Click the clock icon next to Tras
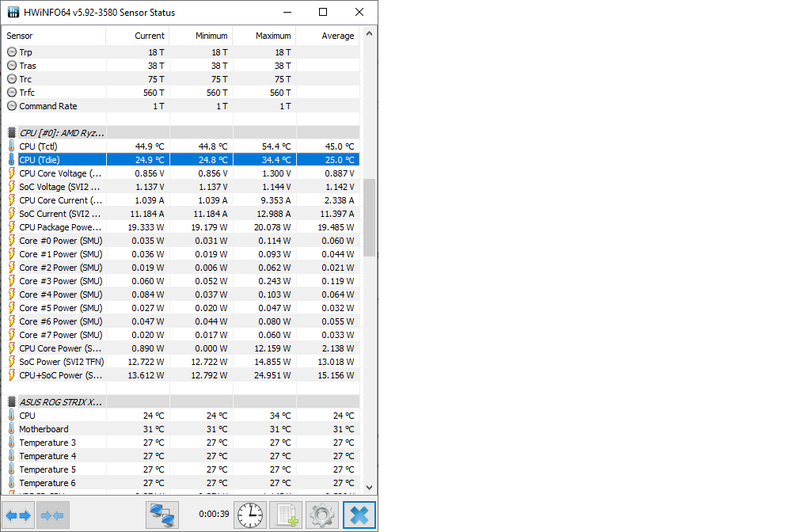This screenshot has width=798, height=532. tap(12, 65)
